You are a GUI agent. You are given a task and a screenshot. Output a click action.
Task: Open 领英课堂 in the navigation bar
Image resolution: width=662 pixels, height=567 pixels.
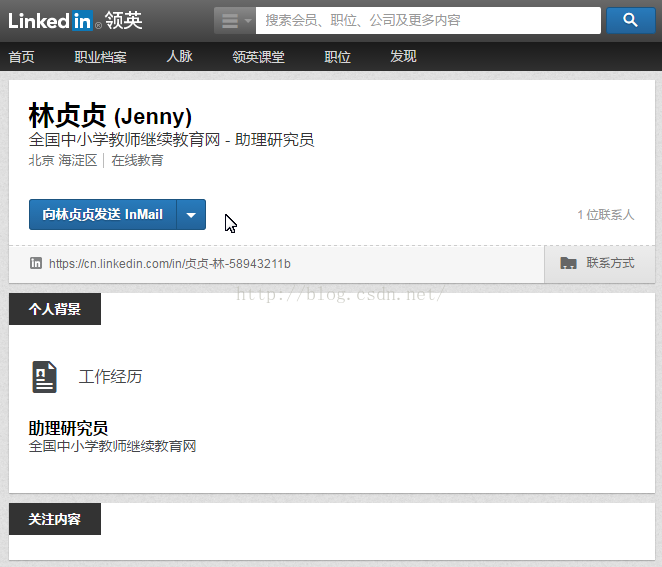(258, 57)
